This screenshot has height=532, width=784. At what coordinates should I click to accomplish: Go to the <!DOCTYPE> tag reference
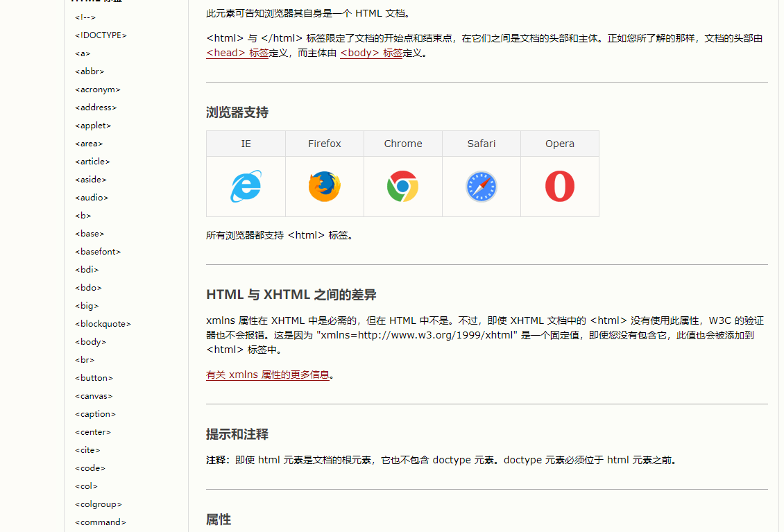[x=101, y=35]
